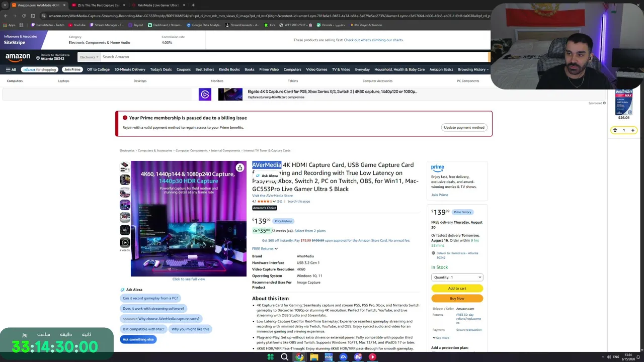
Task: Click the Buy Now button
Action: [457, 298]
